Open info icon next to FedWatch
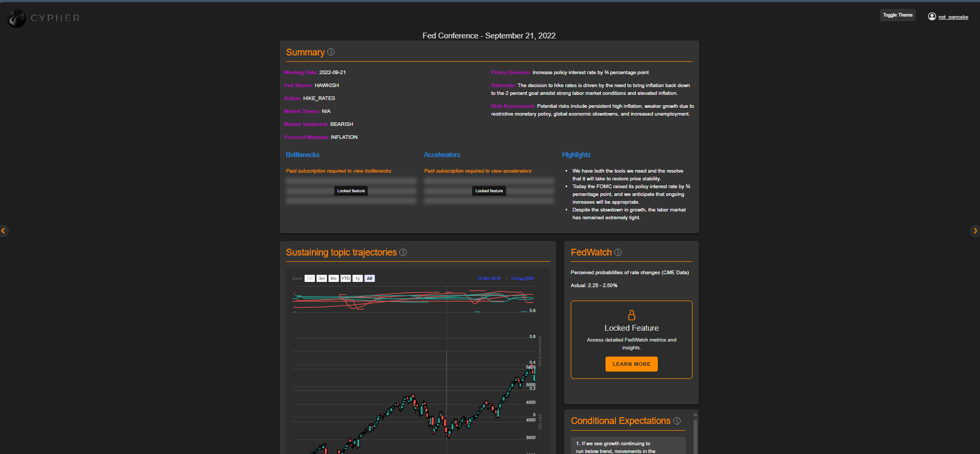This screenshot has height=454, width=980. [618, 252]
